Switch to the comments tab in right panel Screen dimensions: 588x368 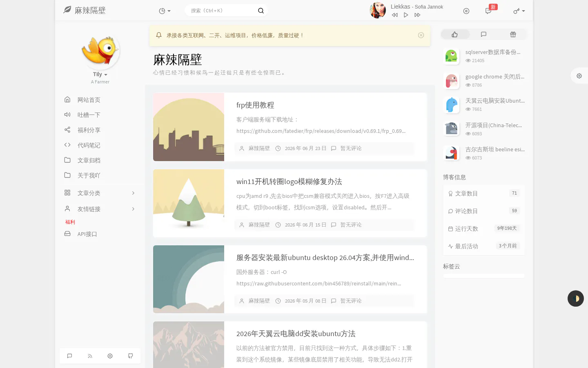point(484,34)
